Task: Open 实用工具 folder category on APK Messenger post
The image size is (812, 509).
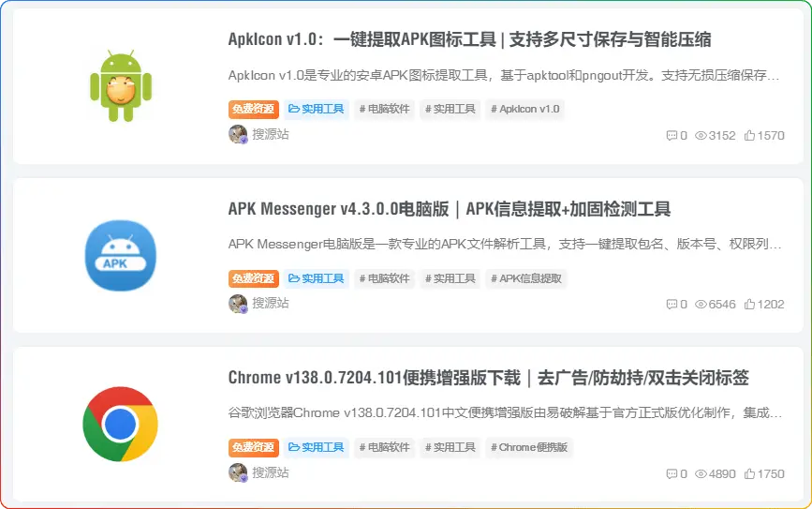Action: click(x=316, y=278)
